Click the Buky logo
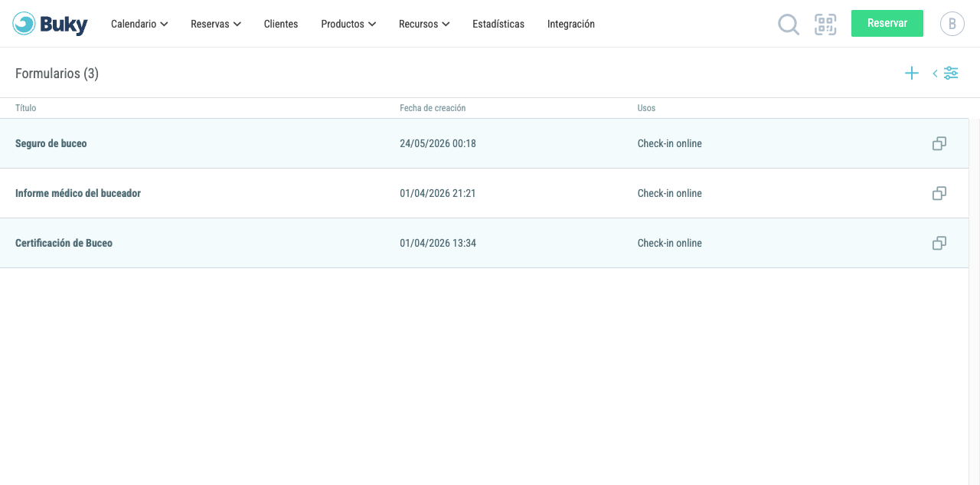 pos(51,24)
